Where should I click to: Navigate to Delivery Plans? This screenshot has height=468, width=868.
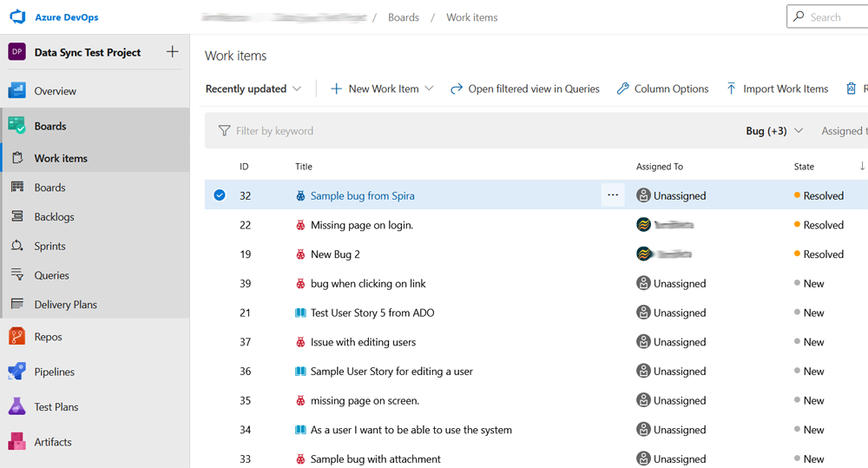(x=65, y=305)
